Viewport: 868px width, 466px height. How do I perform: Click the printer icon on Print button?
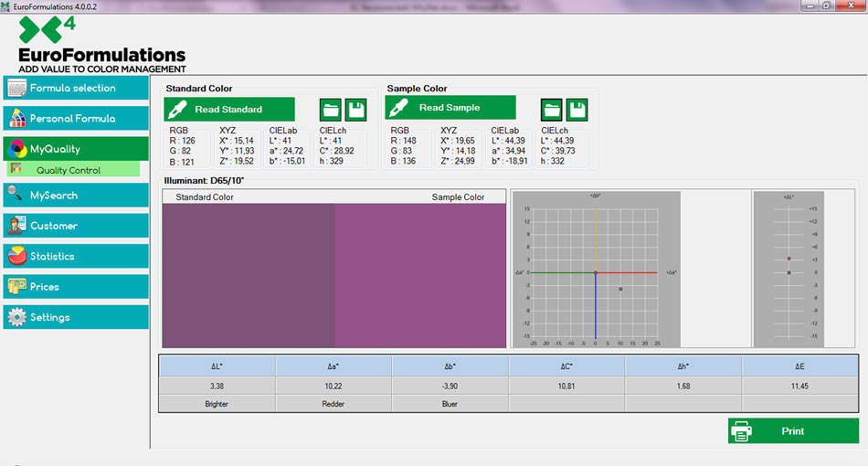click(x=742, y=431)
